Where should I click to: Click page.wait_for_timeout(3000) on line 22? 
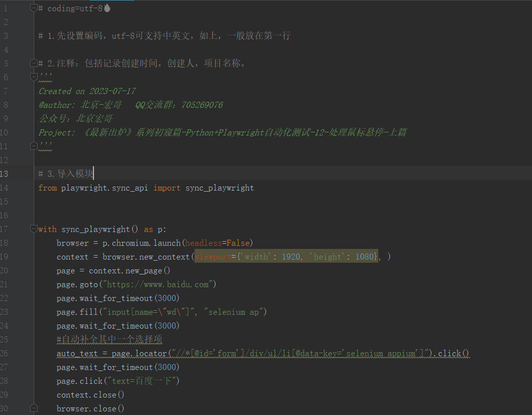pyautogui.click(x=117, y=297)
